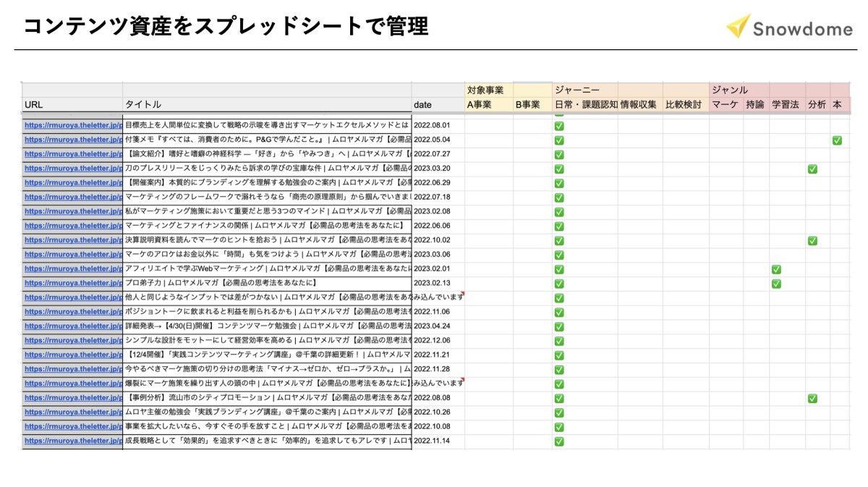Open the URL link in プロ弟子力 row
This screenshot has height=487, width=868.
pos(73,284)
